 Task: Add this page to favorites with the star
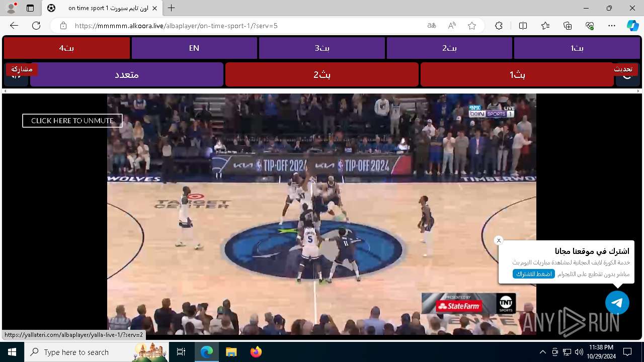pyautogui.click(x=472, y=26)
